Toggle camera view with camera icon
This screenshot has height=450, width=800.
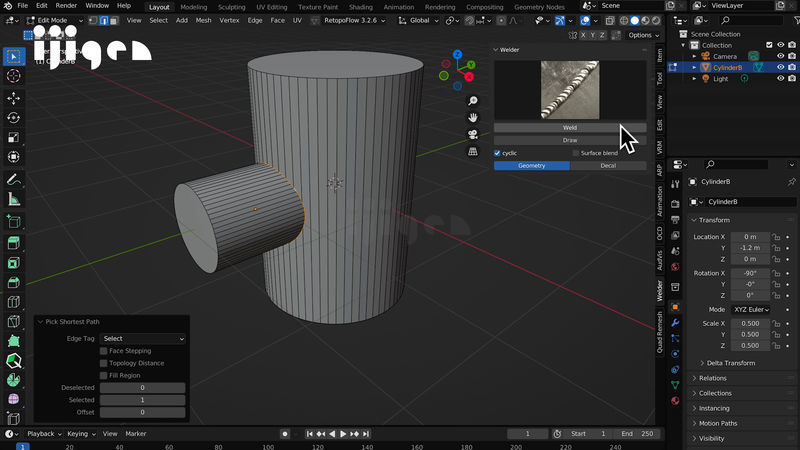(x=472, y=134)
